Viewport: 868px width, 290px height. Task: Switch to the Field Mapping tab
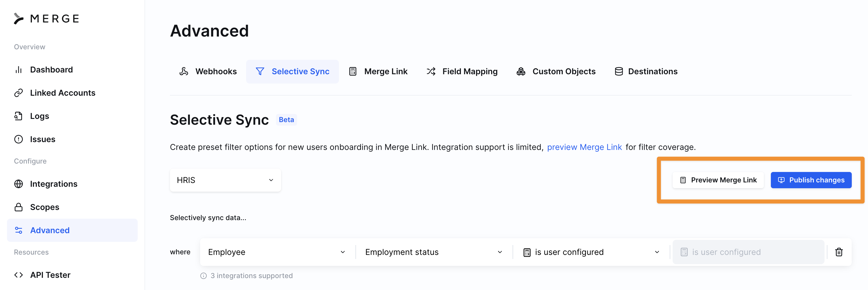(x=462, y=72)
